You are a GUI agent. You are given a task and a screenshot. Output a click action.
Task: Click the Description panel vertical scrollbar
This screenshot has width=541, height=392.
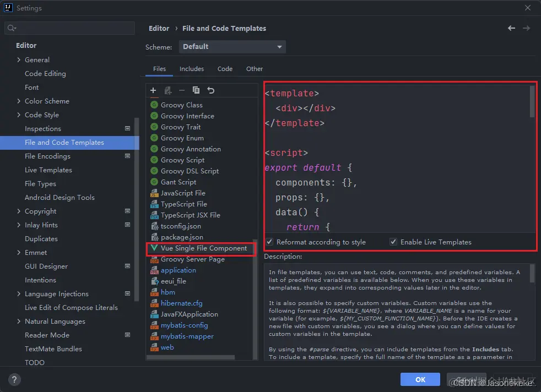point(532,274)
